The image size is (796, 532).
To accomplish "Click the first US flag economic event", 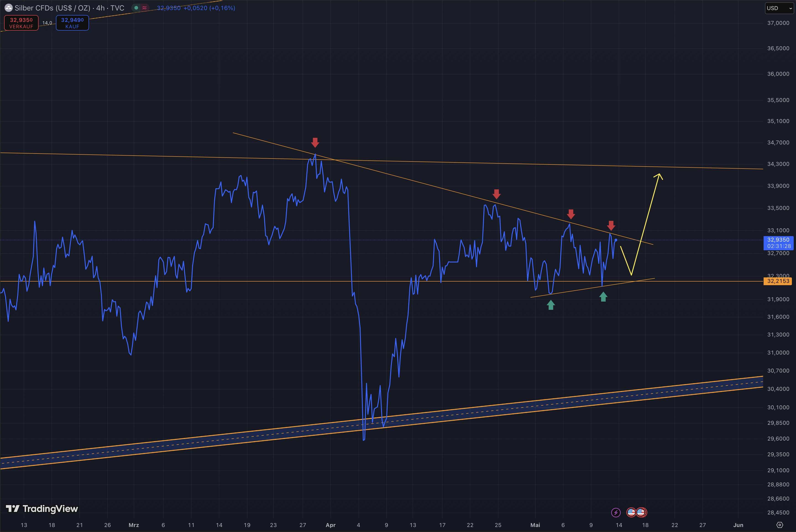I will 631,512.
